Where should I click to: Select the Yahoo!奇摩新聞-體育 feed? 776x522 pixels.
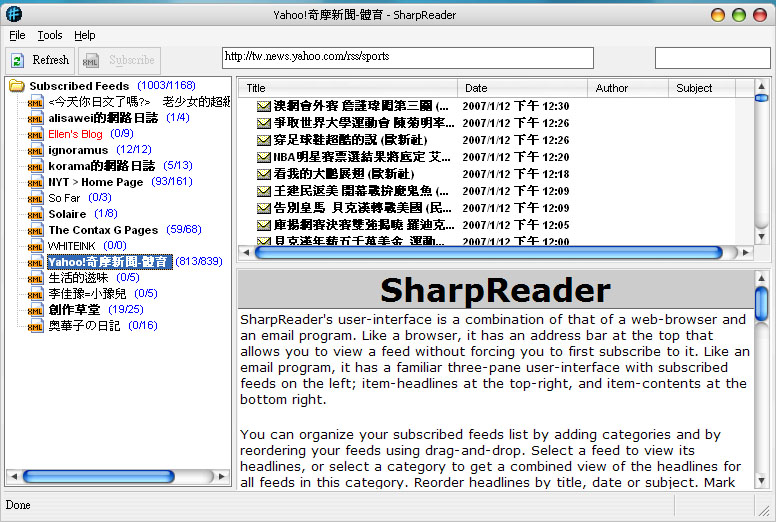pos(110,262)
